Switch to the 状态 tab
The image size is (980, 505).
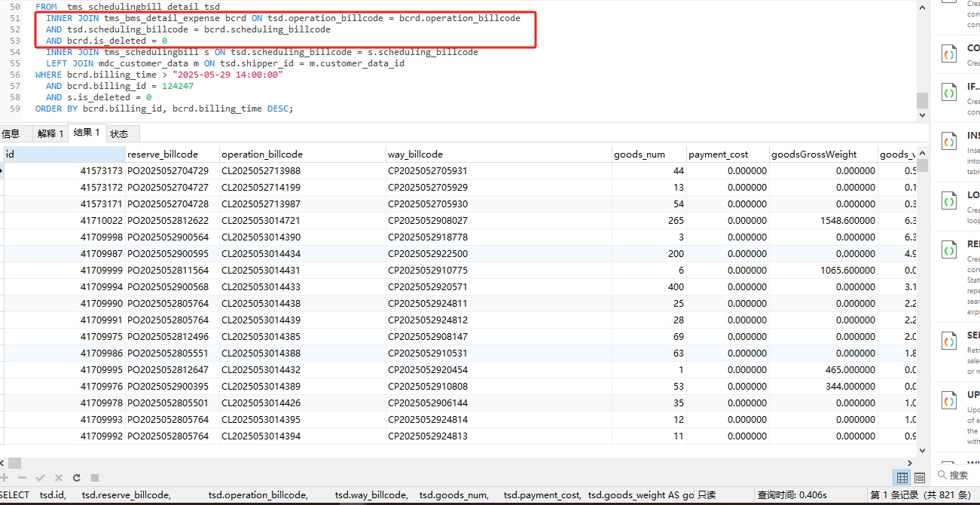point(119,133)
